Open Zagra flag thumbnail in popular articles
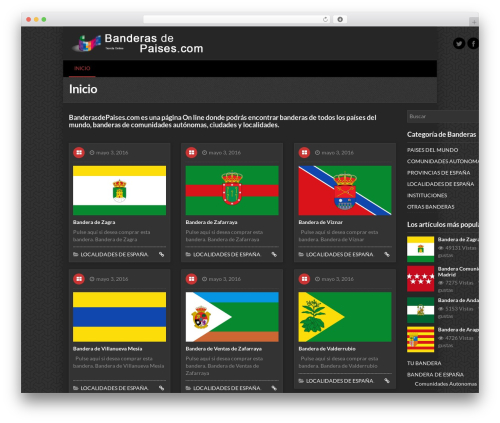500x423 pixels. [420, 249]
